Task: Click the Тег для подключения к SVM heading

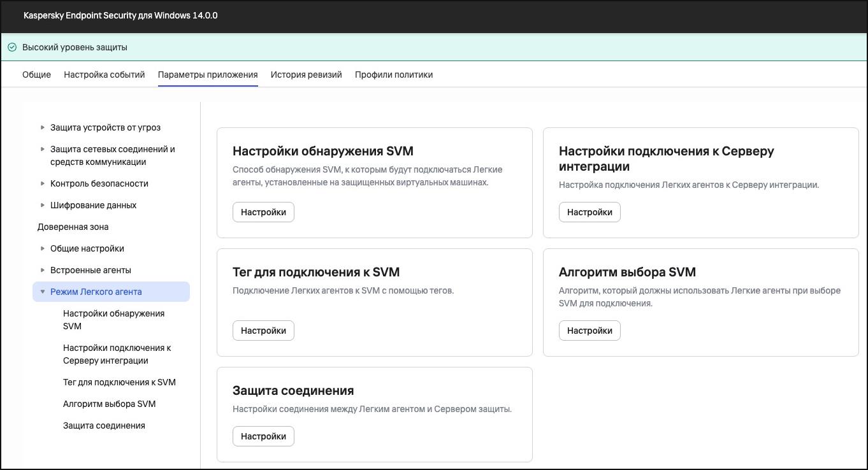Action: (316, 272)
